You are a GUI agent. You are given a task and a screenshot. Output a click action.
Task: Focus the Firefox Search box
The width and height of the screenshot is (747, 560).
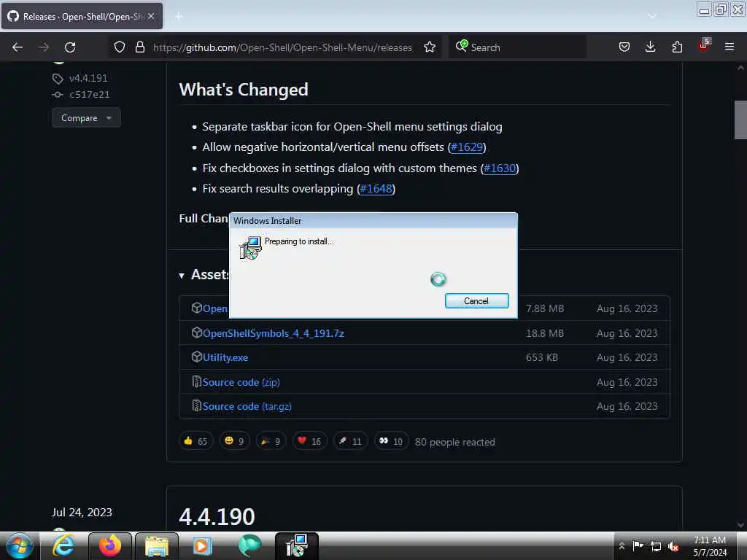click(x=517, y=47)
